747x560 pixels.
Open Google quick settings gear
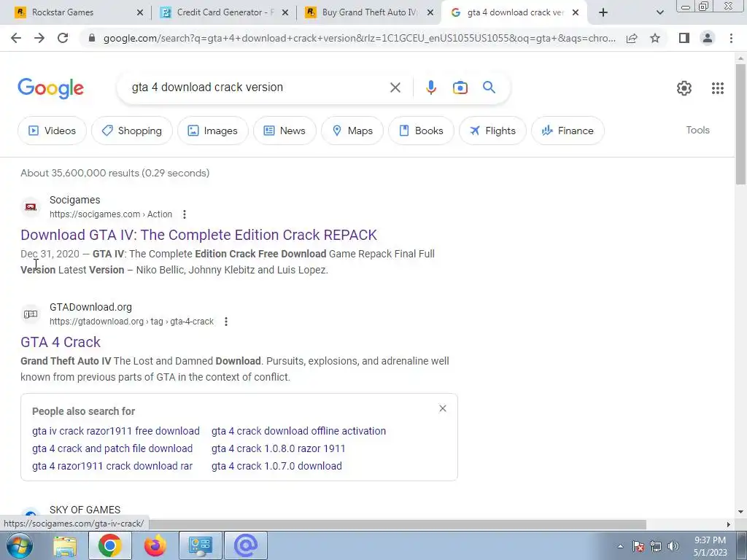click(684, 88)
